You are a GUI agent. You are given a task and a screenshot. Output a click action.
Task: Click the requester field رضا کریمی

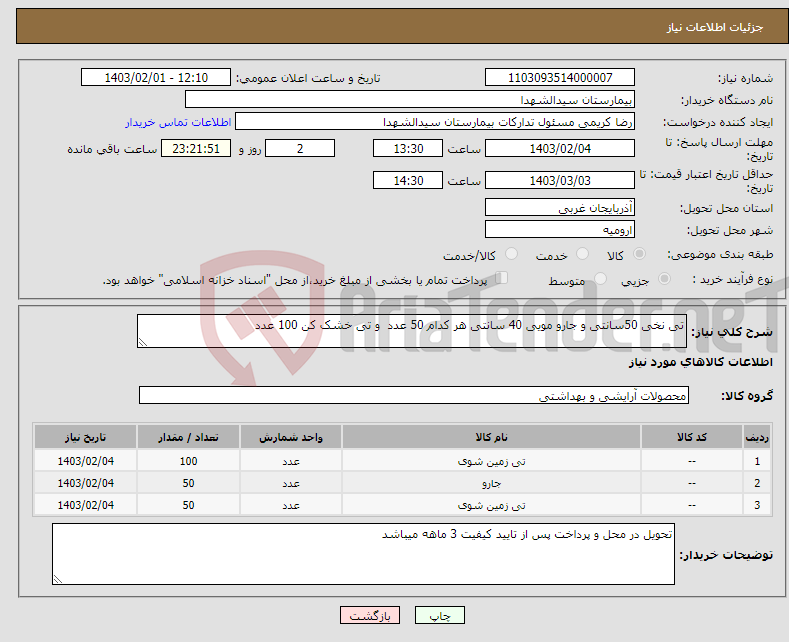(x=435, y=122)
